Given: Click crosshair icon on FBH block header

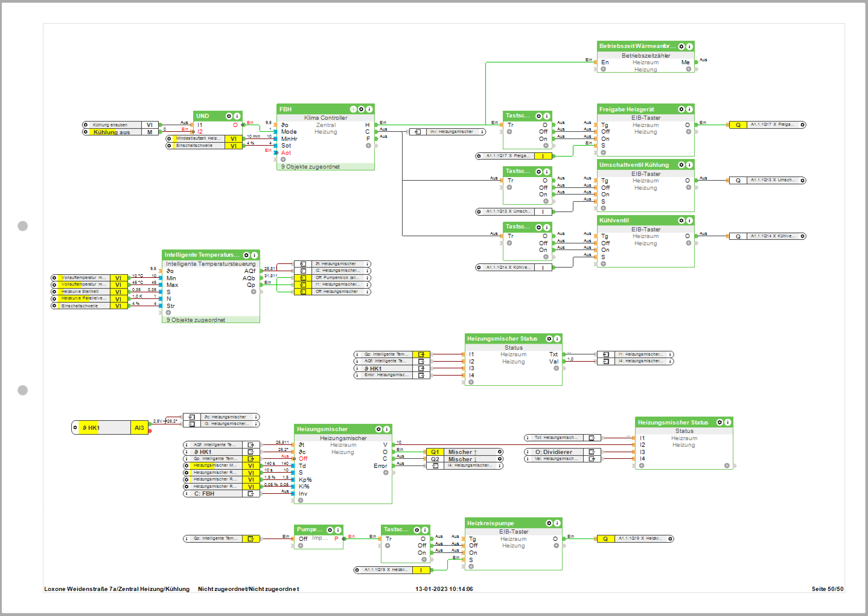Looking at the screenshot, I should coord(353,109).
